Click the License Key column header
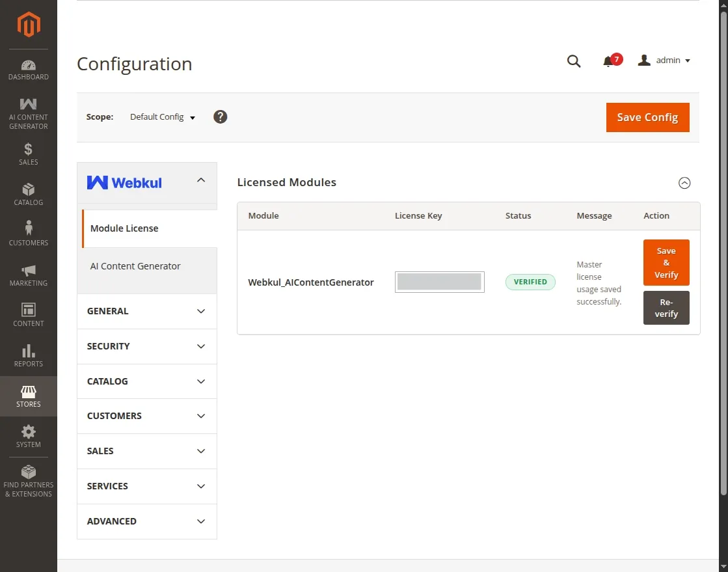Viewport: 728px width, 572px height. click(418, 216)
